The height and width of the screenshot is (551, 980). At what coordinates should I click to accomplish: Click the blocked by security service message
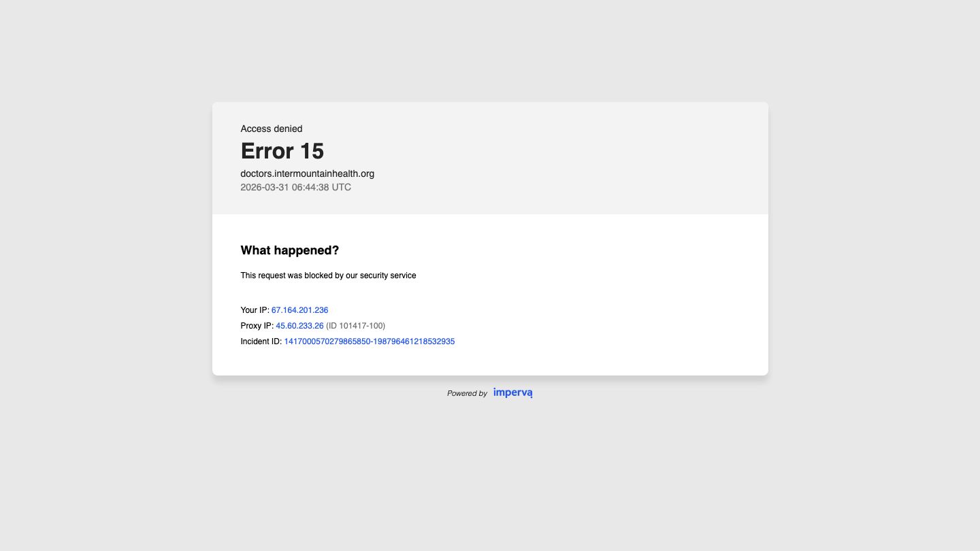click(328, 275)
